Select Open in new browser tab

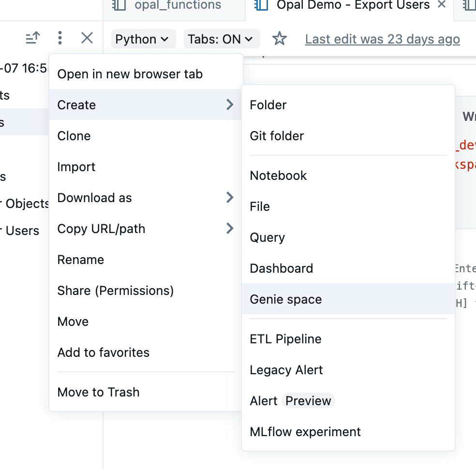(x=130, y=74)
